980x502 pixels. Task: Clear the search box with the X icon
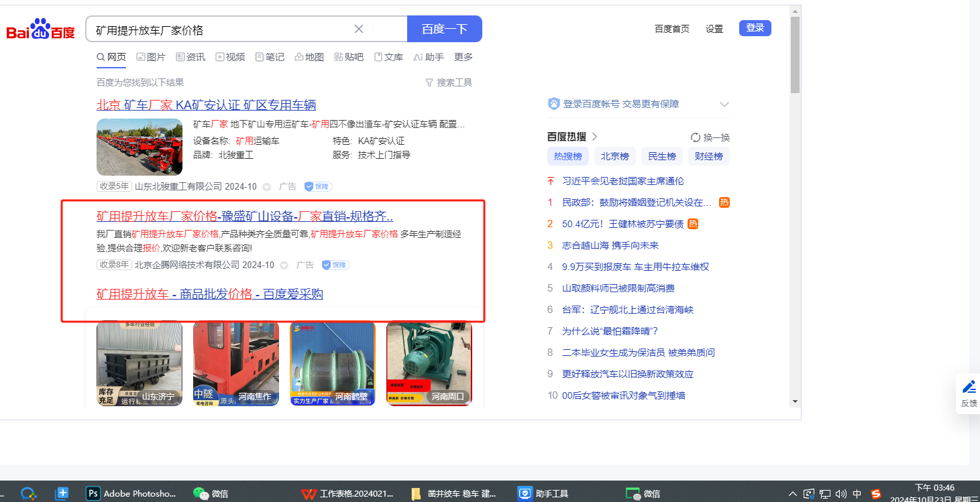pyautogui.click(x=359, y=29)
